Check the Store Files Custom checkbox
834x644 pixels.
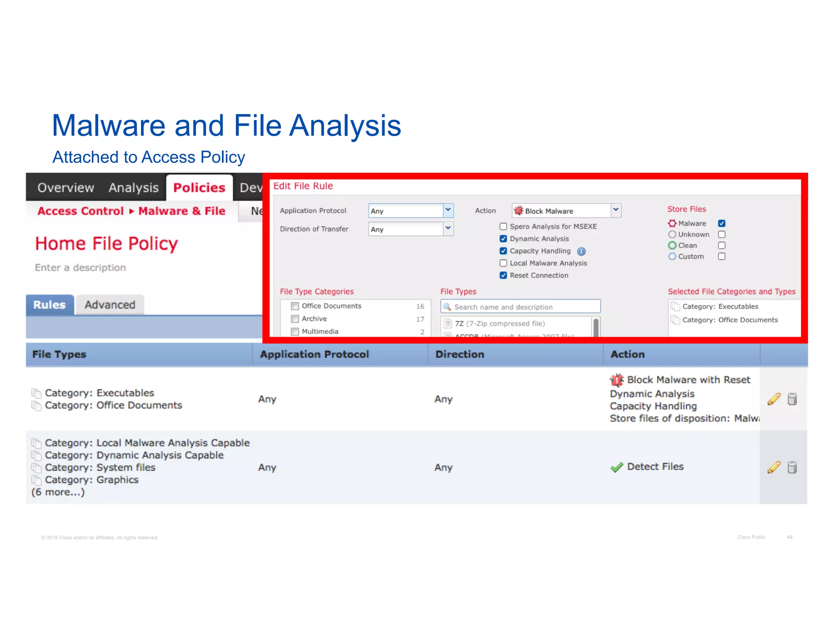[722, 256]
